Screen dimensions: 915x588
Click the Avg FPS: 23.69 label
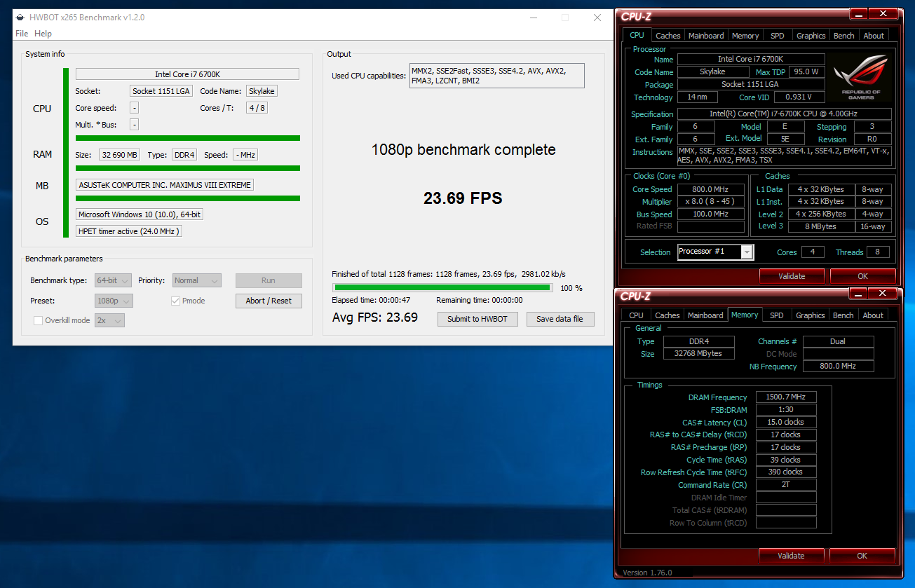(x=375, y=317)
